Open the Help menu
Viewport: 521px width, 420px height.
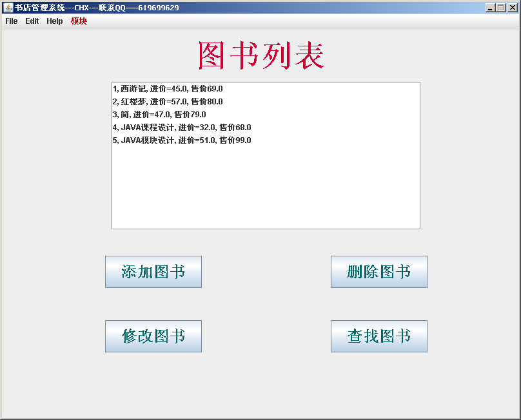[x=55, y=21]
